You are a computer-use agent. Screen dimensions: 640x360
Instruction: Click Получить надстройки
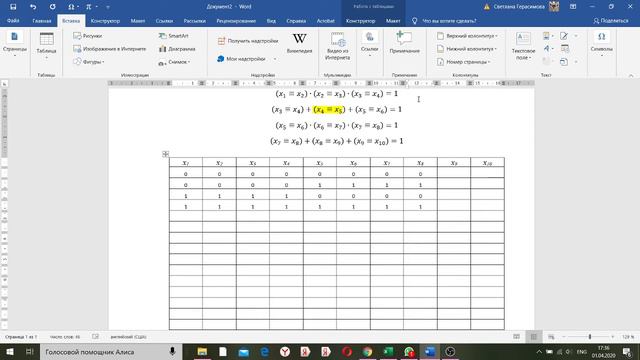248,41
